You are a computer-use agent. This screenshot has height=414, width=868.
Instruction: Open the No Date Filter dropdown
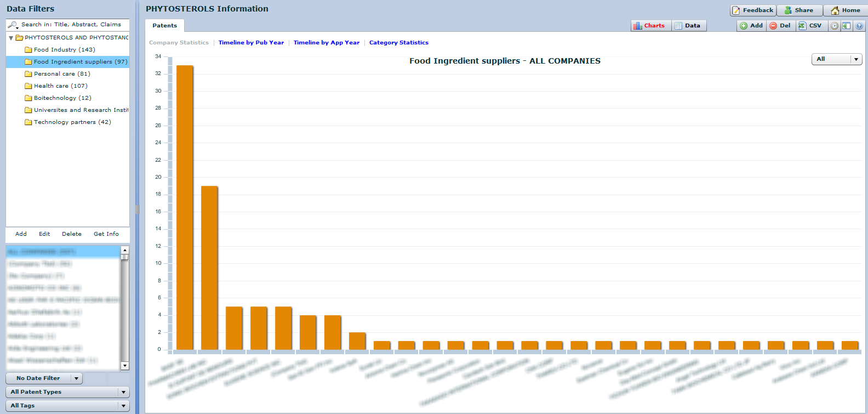pyautogui.click(x=44, y=378)
